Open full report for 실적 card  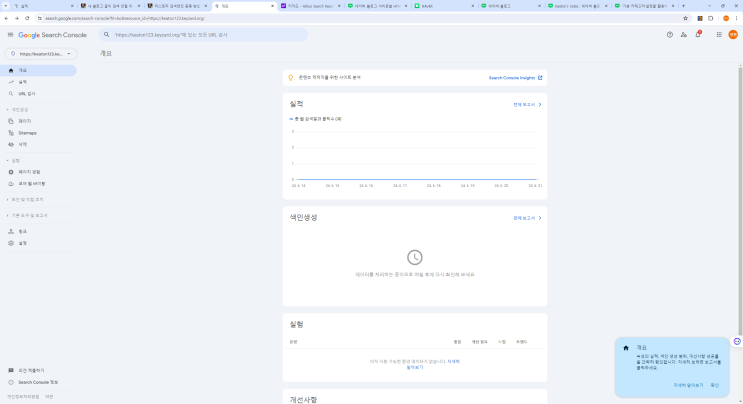pos(527,105)
